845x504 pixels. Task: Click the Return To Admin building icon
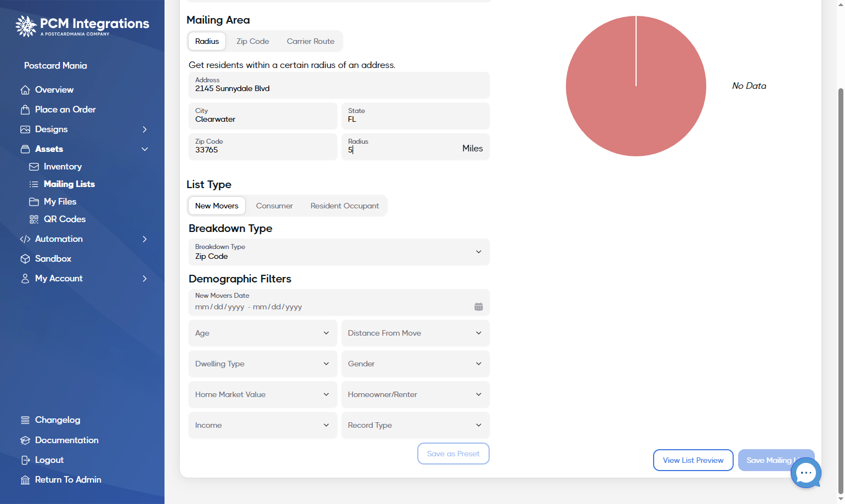[25, 480]
